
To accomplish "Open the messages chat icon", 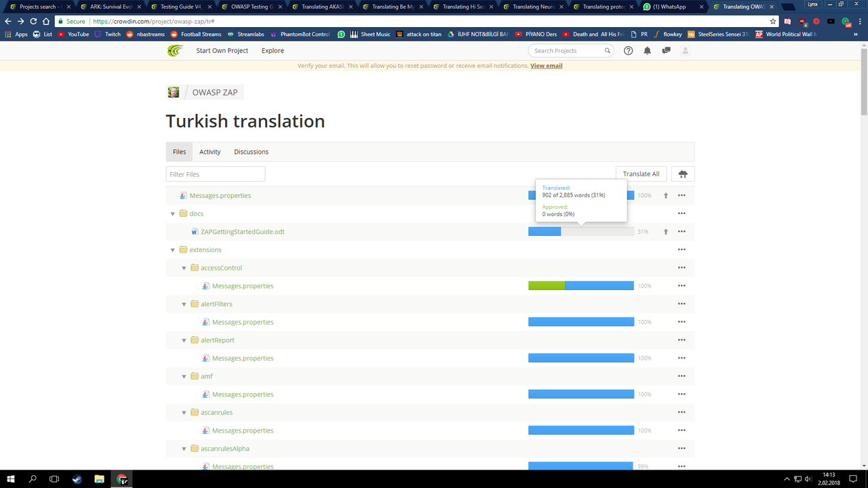I will (667, 51).
